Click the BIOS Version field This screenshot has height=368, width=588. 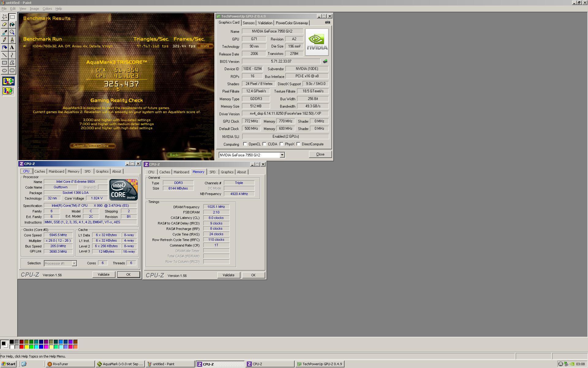tap(281, 61)
